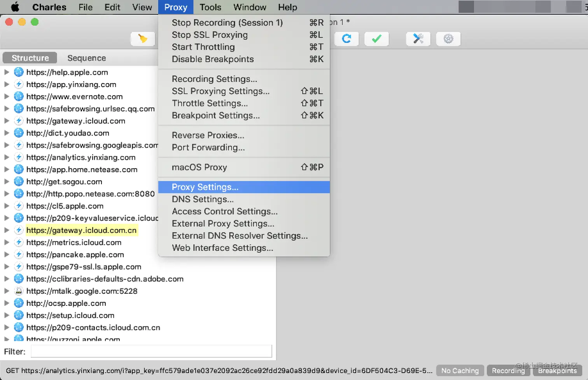Open the gear Settings toolbar icon
Screen dimensions: 588x380
[448, 39]
